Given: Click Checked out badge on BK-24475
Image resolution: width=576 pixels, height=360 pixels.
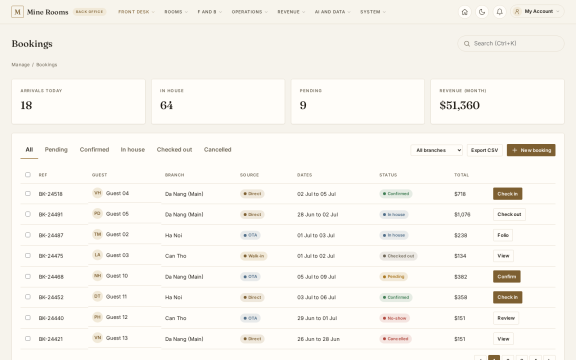Looking at the screenshot, I should (398, 256).
